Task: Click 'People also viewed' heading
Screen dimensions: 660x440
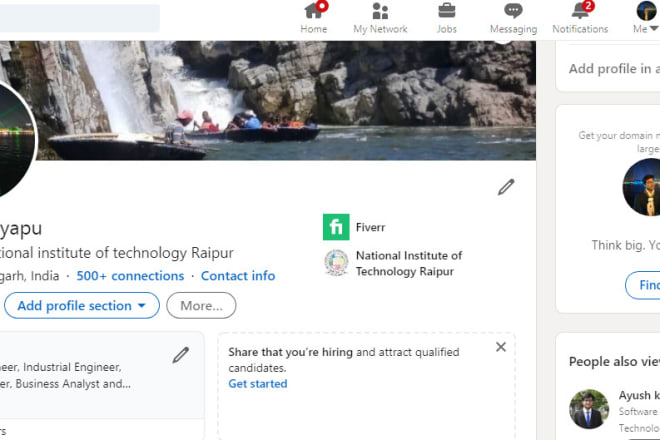Action: point(614,362)
